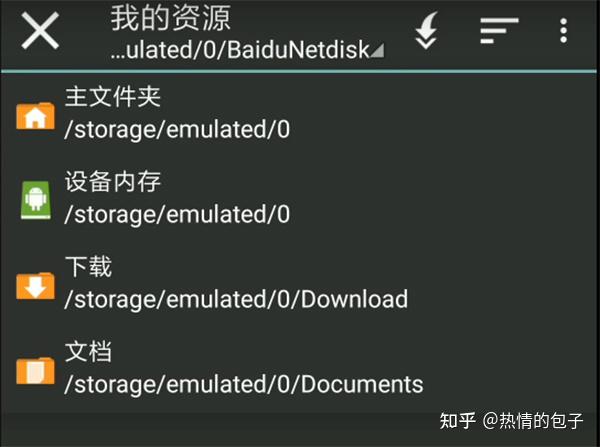Select /storage/emulated/0/Documents path
The width and height of the screenshot is (600, 447).
click(x=244, y=385)
